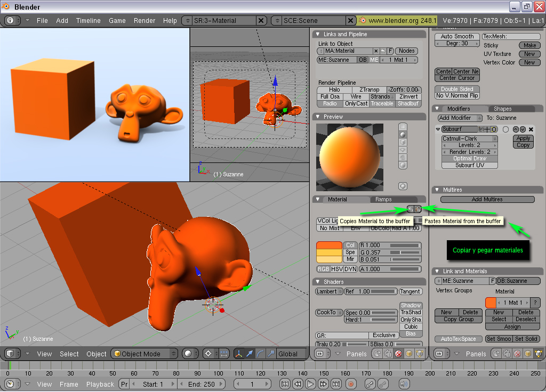Image resolution: width=546 pixels, height=392 pixels.
Task: Open the 3D view Select menu
Action: (x=69, y=354)
